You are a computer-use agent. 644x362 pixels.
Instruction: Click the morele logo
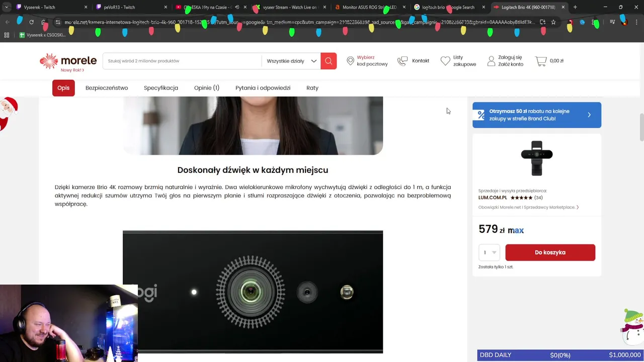pyautogui.click(x=68, y=61)
